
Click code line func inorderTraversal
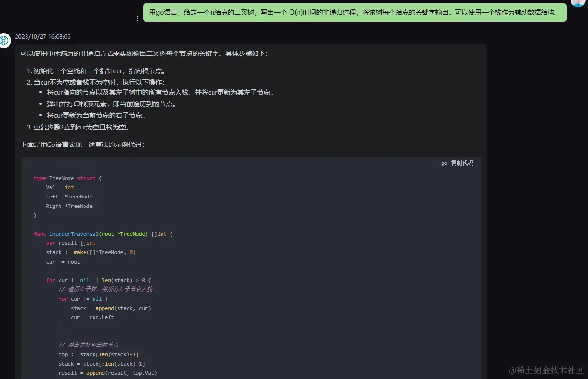[x=103, y=234]
